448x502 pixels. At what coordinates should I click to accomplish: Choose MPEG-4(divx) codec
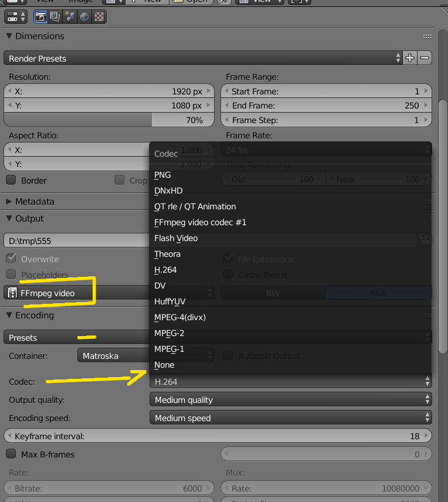click(x=290, y=317)
